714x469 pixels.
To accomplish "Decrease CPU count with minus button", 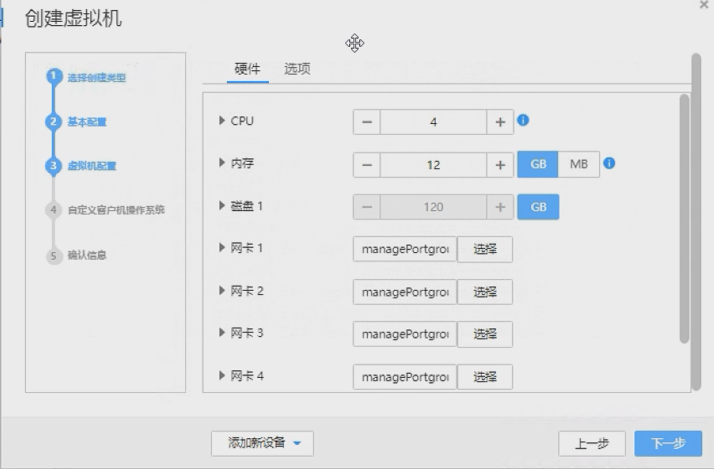I will click(367, 122).
